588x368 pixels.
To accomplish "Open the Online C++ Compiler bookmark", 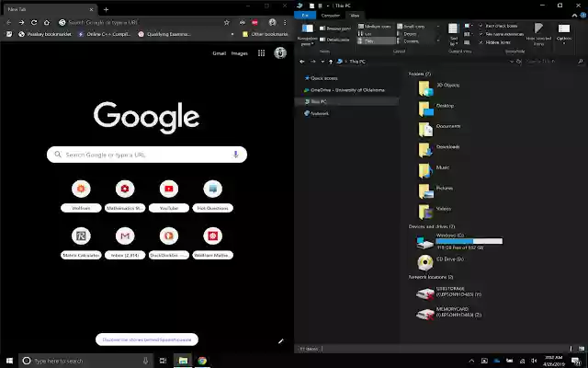I will 104,34.
